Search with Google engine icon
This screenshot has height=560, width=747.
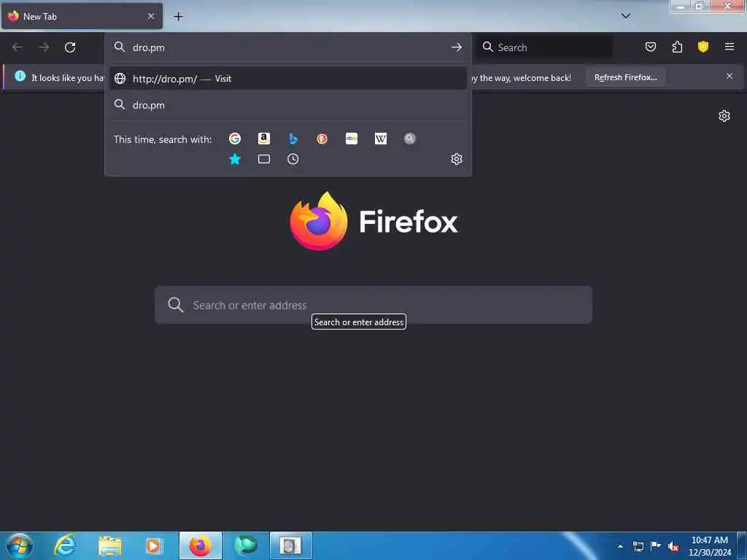click(x=234, y=139)
